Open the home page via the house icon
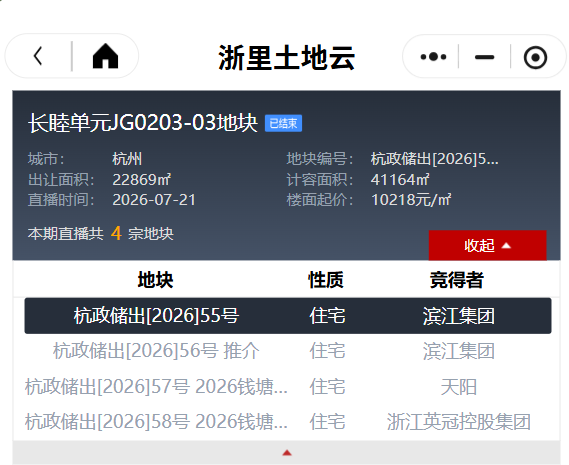 pyautogui.click(x=105, y=56)
